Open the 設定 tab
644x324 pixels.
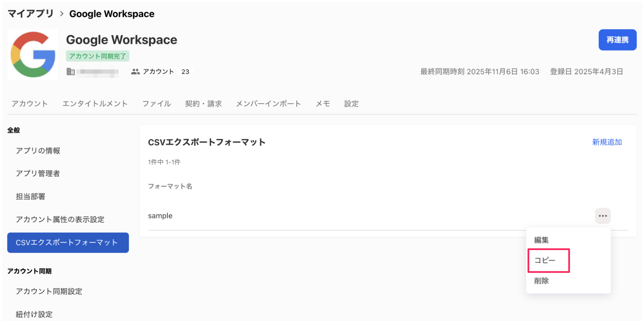click(x=351, y=103)
